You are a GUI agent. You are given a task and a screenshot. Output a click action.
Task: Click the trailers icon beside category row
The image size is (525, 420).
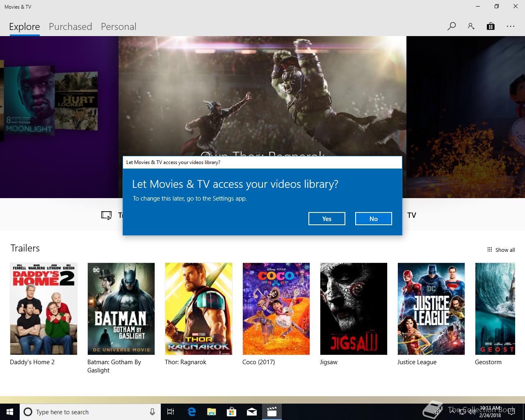point(106,215)
